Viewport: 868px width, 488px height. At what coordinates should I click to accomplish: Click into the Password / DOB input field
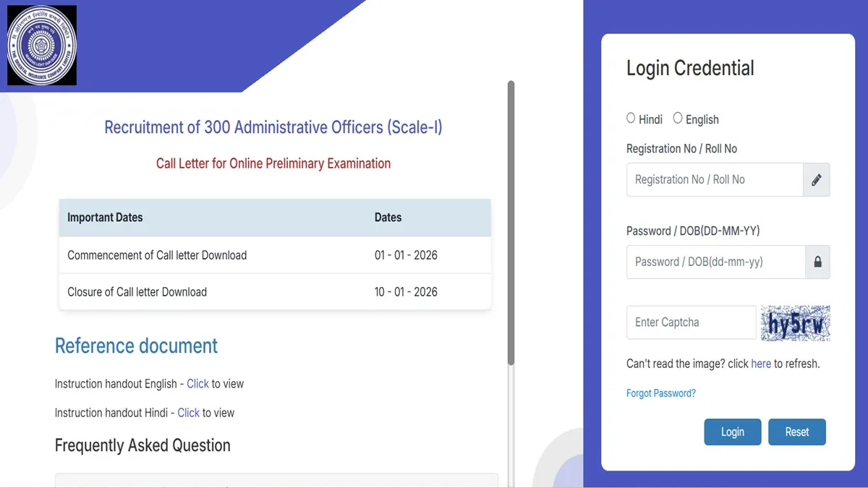coord(715,262)
